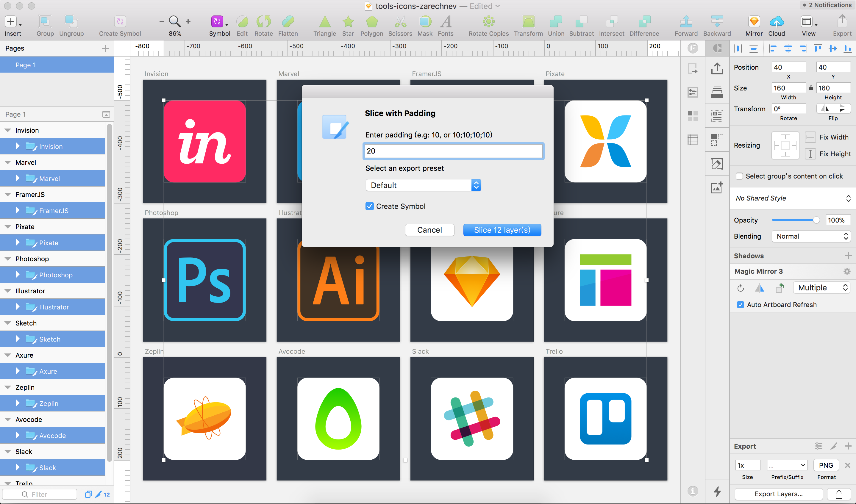Toggle Select group's content on click

pos(739,176)
